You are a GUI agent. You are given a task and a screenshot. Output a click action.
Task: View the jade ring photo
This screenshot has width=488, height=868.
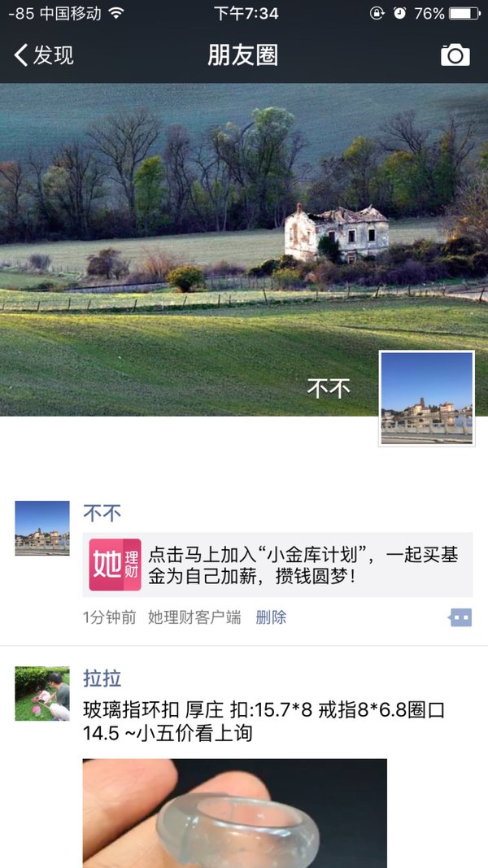(x=234, y=813)
